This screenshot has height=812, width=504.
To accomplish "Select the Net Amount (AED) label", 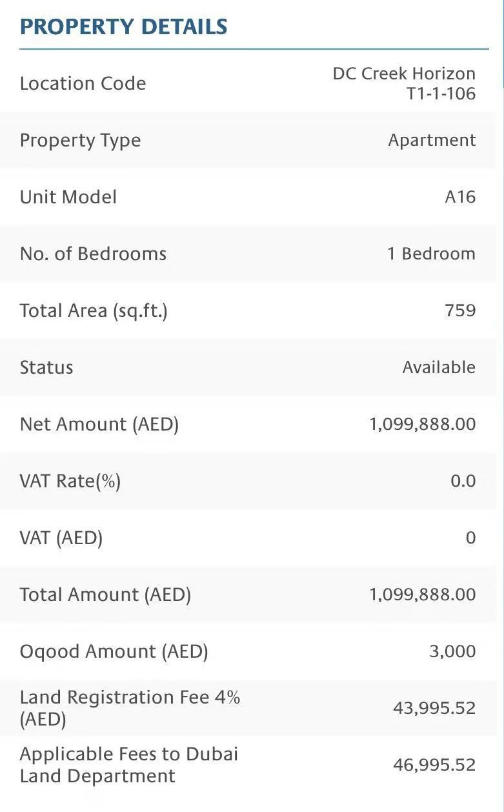I will point(99,425).
